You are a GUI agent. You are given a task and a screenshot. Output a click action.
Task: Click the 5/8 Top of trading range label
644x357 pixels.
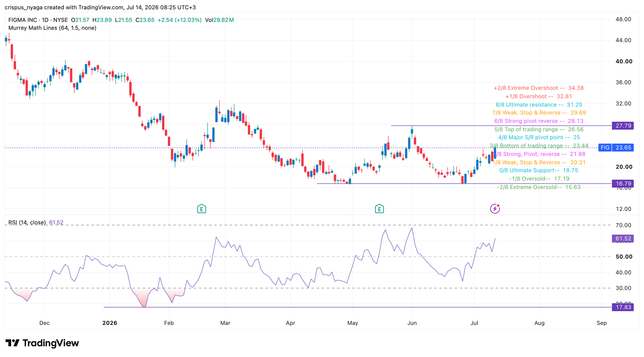[x=539, y=130]
